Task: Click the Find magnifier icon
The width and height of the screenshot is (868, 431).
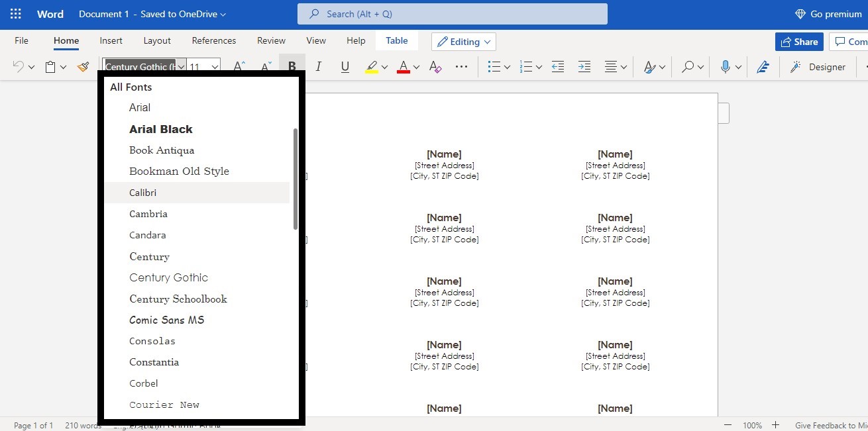Action: click(688, 67)
